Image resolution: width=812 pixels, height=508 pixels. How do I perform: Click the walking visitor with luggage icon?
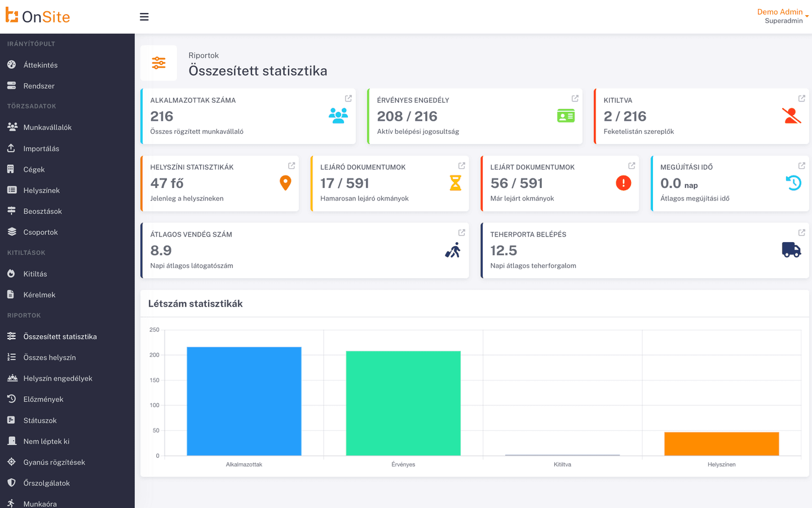point(453,250)
